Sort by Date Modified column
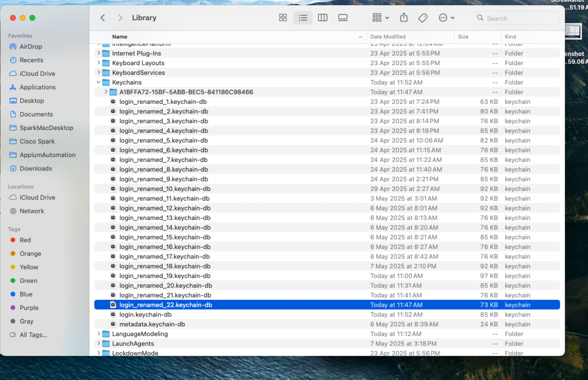 [x=388, y=37]
